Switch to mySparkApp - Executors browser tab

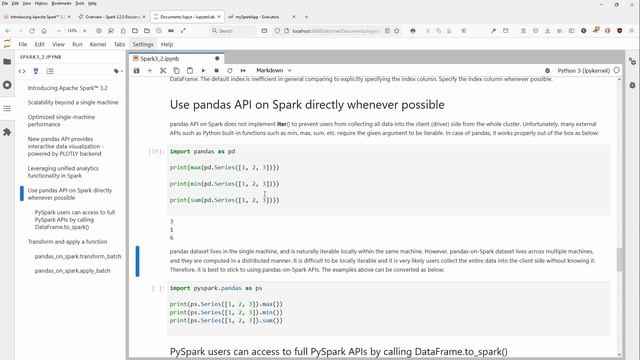(x=261, y=17)
